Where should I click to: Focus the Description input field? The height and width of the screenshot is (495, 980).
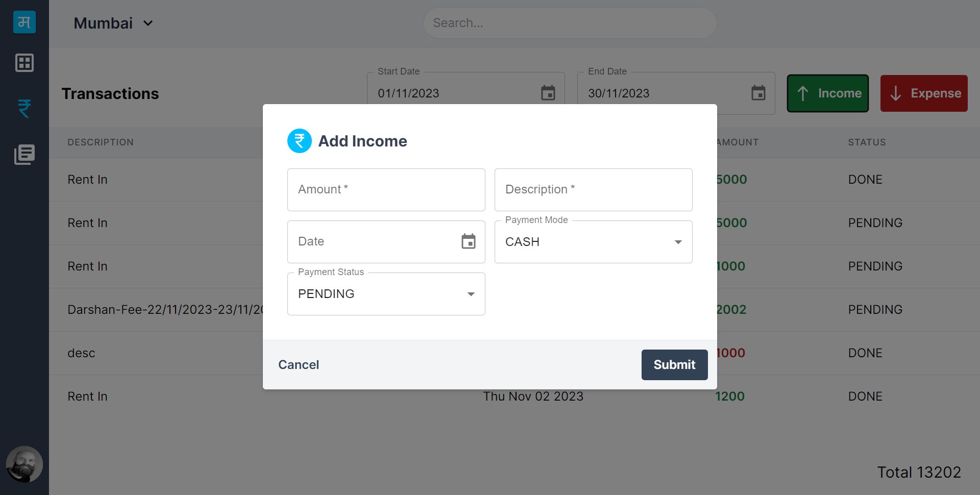tap(594, 190)
